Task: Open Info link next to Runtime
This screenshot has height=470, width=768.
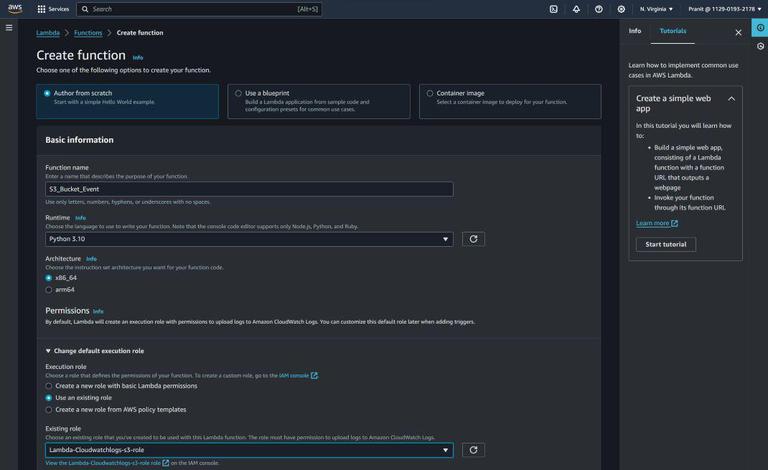Action: click(x=80, y=218)
